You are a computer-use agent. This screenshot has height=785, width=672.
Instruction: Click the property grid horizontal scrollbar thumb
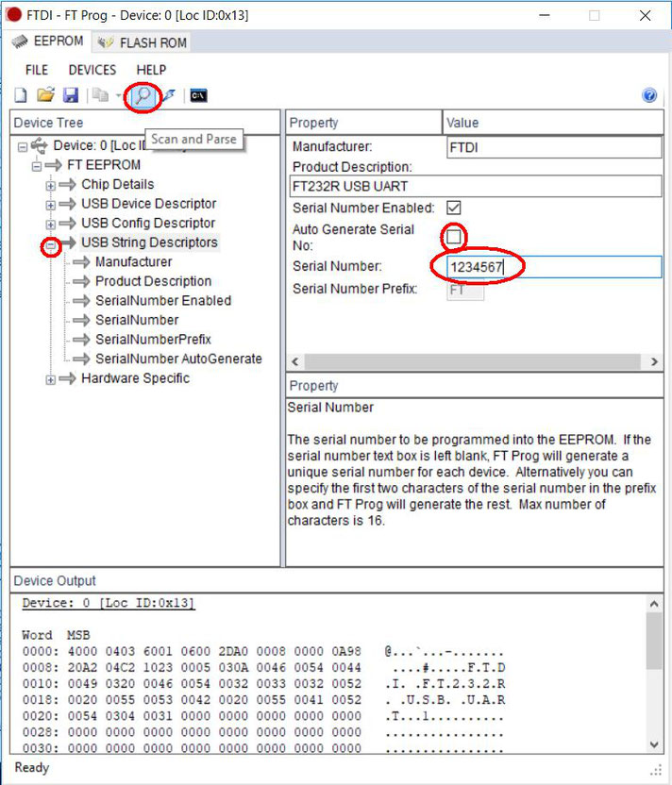click(x=472, y=361)
